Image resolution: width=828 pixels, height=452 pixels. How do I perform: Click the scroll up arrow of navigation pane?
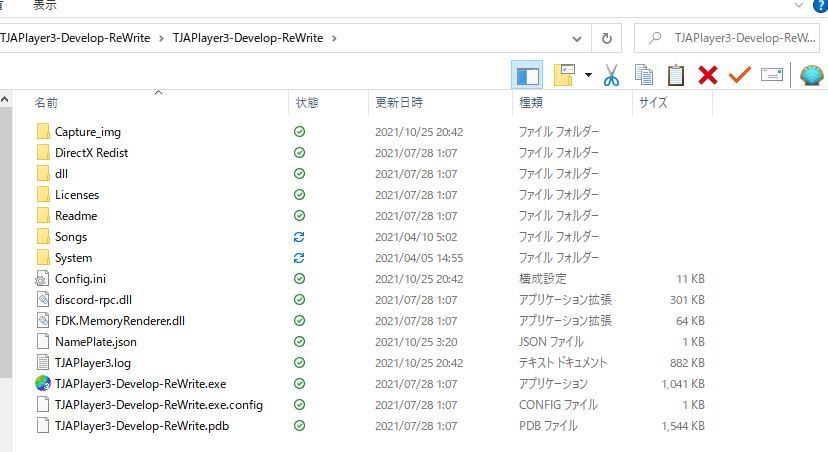[x=5, y=99]
